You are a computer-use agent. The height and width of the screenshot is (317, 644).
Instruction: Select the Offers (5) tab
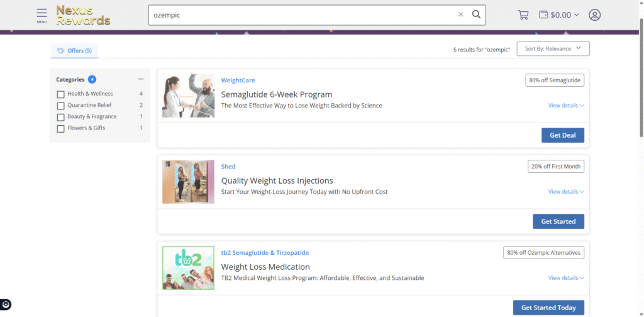pyautogui.click(x=74, y=51)
